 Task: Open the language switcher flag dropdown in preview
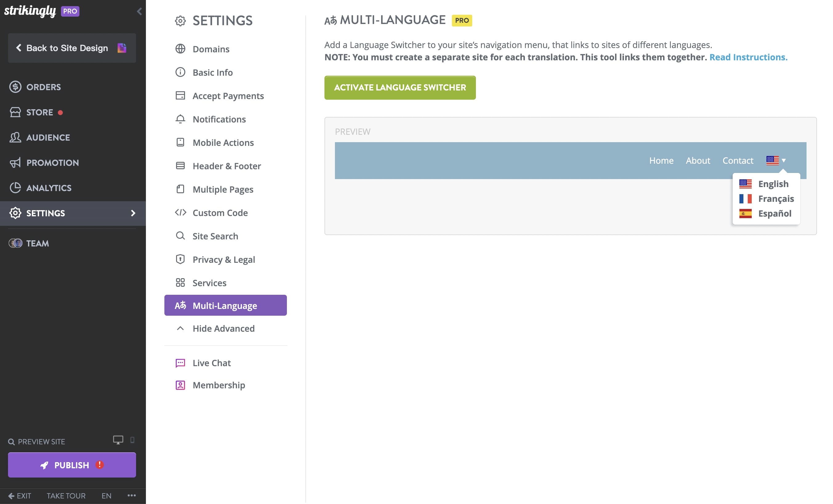pos(776,160)
